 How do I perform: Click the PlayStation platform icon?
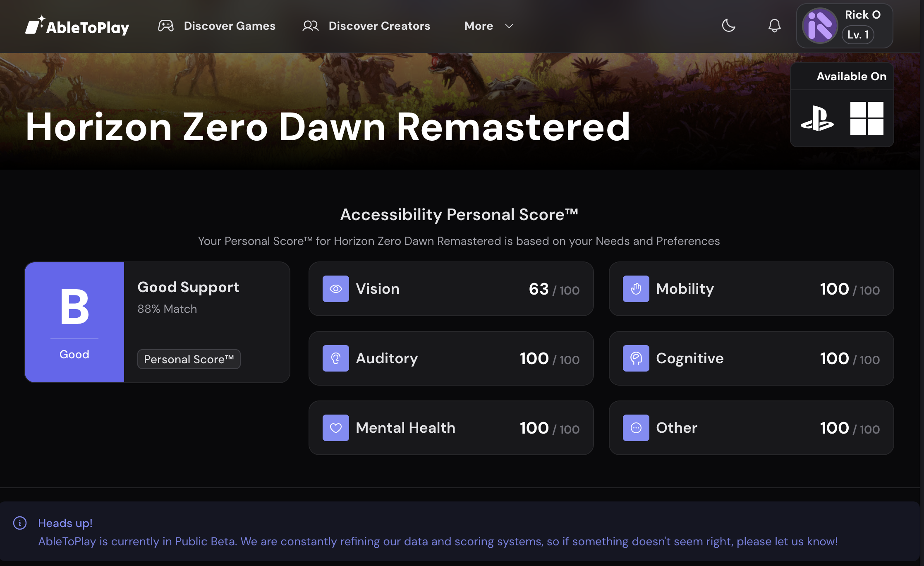[x=817, y=118]
